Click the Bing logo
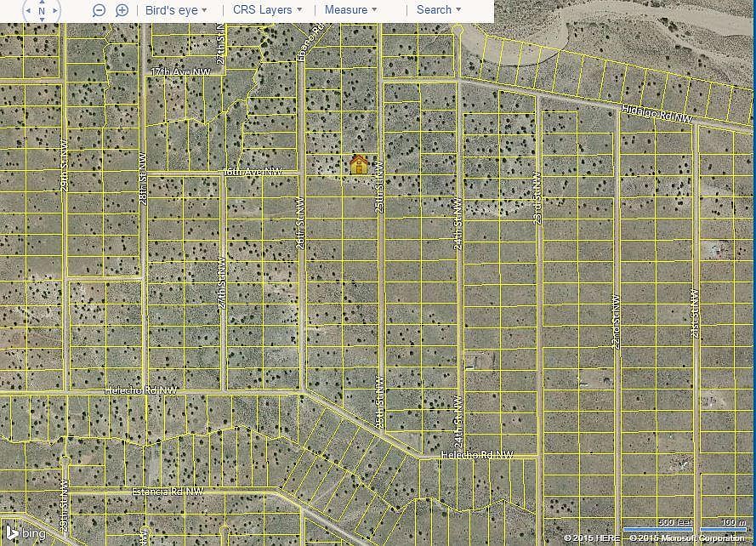The width and height of the screenshot is (756, 546). pyautogui.click(x=24, y=533)
